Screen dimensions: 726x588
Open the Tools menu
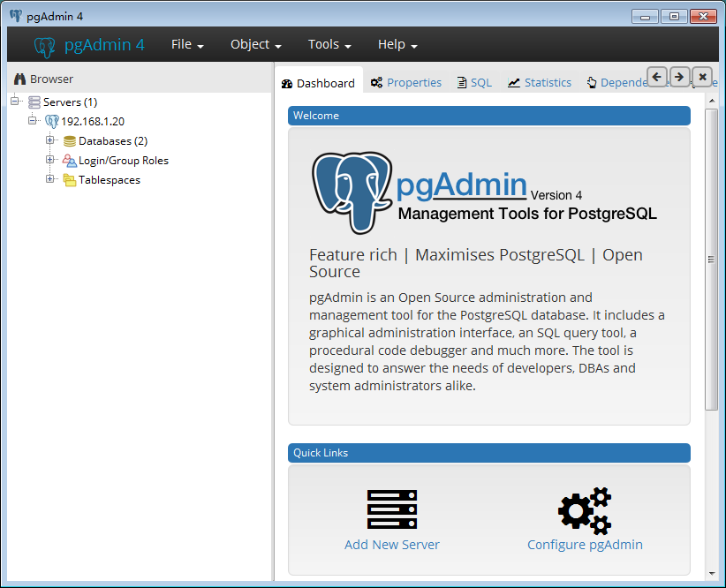329,45
